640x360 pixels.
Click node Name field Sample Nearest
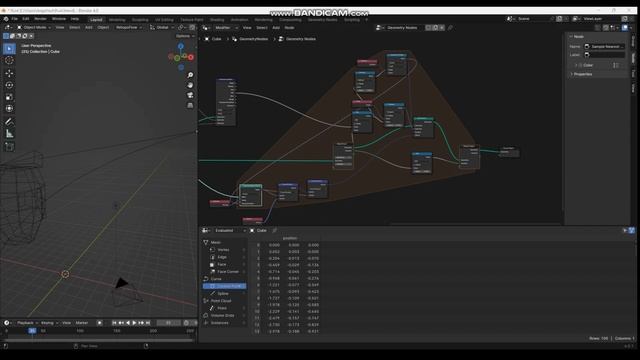tap(604, 47)
